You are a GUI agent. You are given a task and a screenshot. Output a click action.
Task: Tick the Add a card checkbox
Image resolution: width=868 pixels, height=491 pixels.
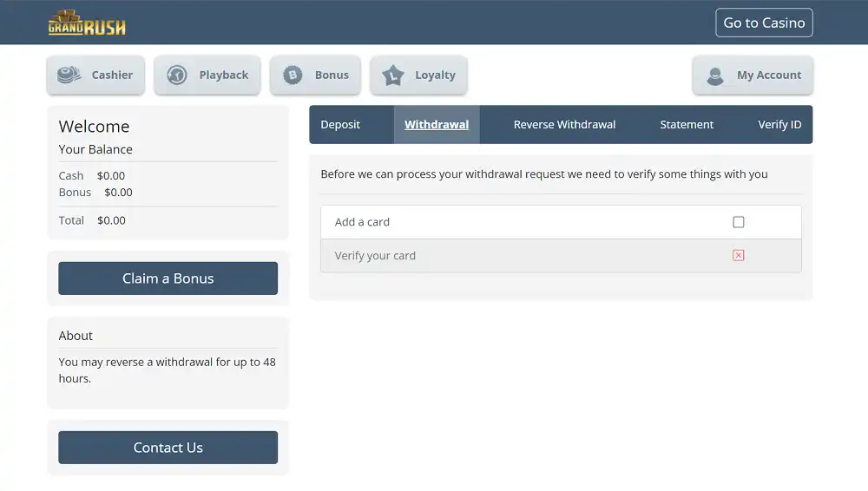point(739,222)
